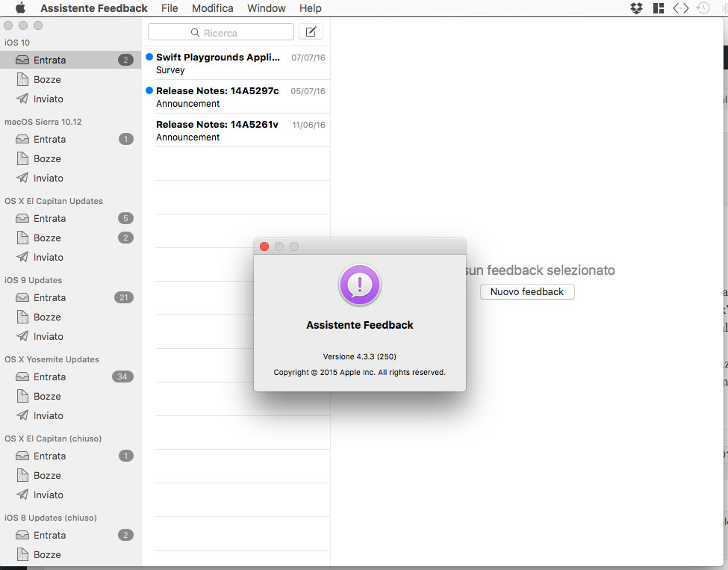
Task: Click in the Ricerca search field
Action: click(x=221, y=33)
